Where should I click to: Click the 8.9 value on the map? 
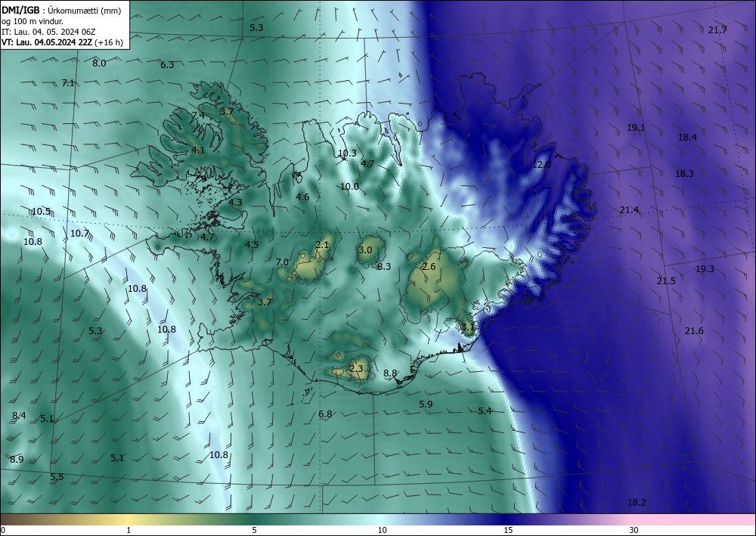(x=17, y=460)
